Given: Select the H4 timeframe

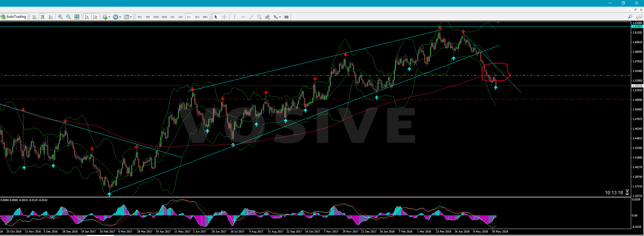Looking at the screenshot, I should coord(181,17).
